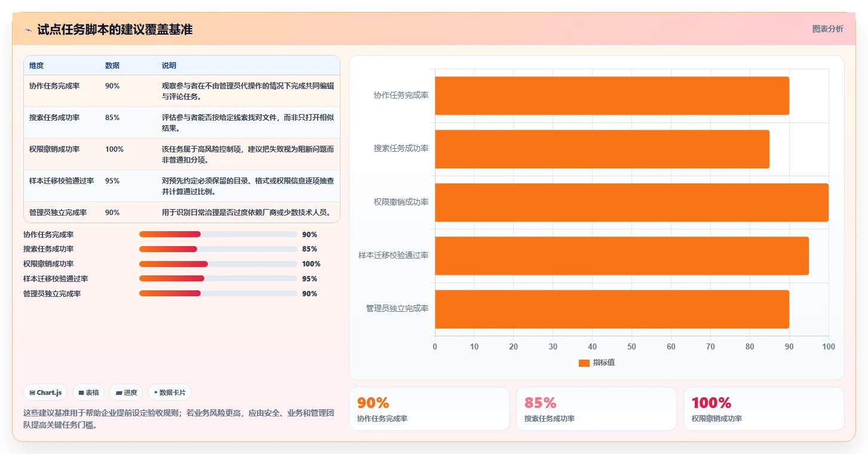Click the 样本迁移校验通过率 chart bar
Viewport: 868px width, 454px height.
(622, 256)
